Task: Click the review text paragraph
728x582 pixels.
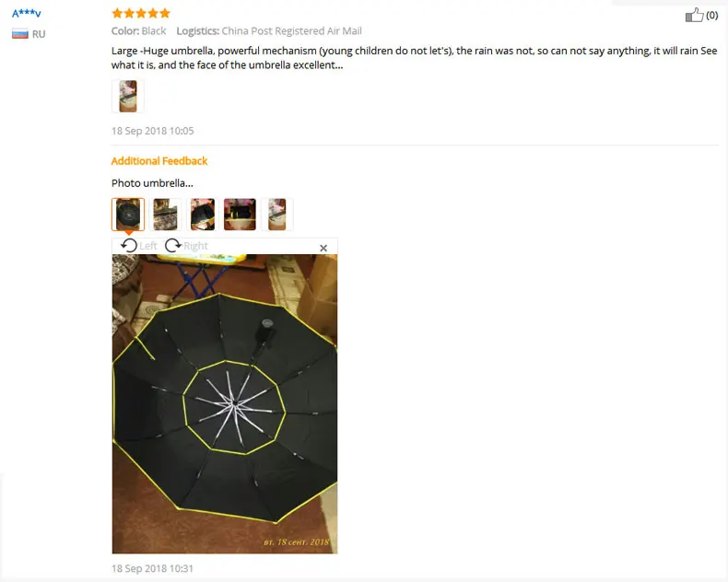Action: 414,57
